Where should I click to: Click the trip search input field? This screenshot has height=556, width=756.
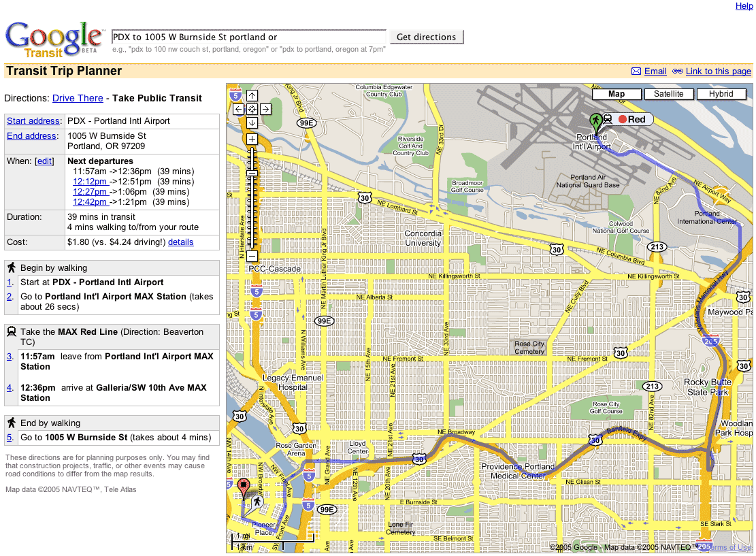coord(249,37)
